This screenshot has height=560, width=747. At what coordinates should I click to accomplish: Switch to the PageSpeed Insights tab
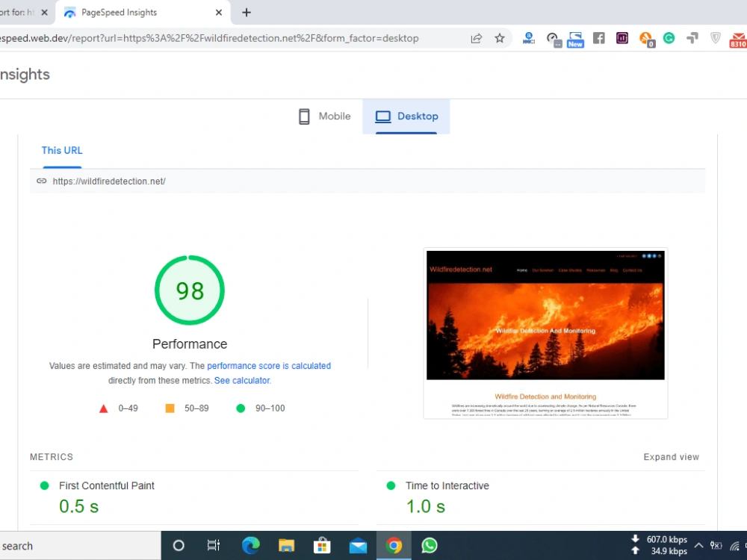tap(143, 13)
